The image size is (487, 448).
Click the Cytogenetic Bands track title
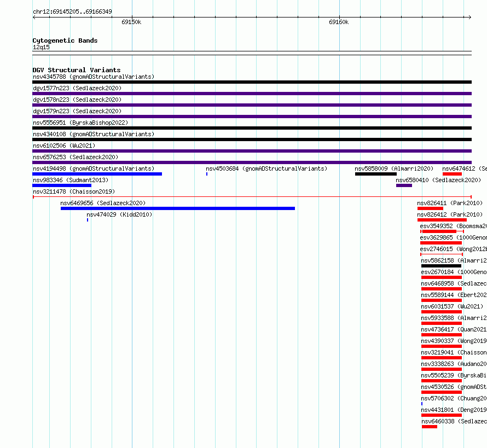click(65, 40)
